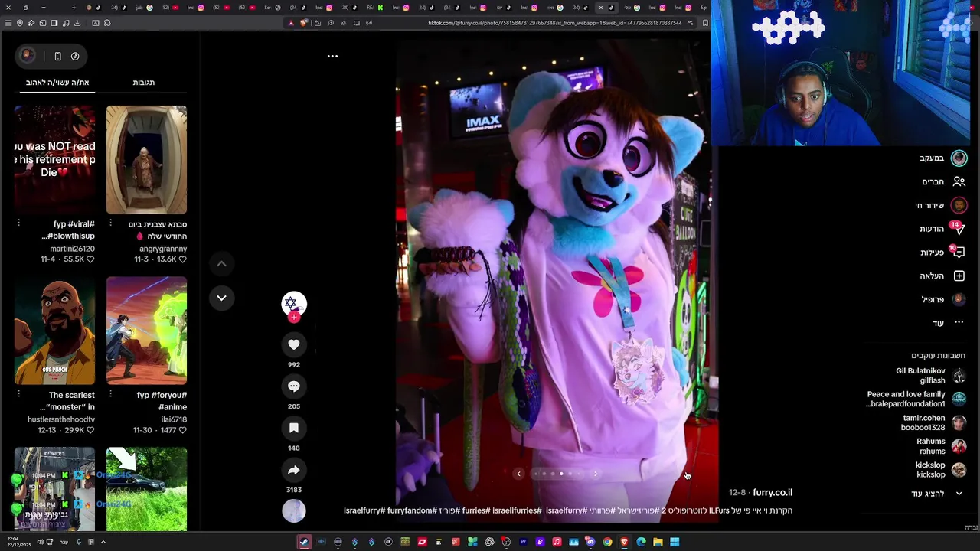The image size is (980, 551).
Task: Open Gil Bulatnikov followed account
Action: coord(930,376)
